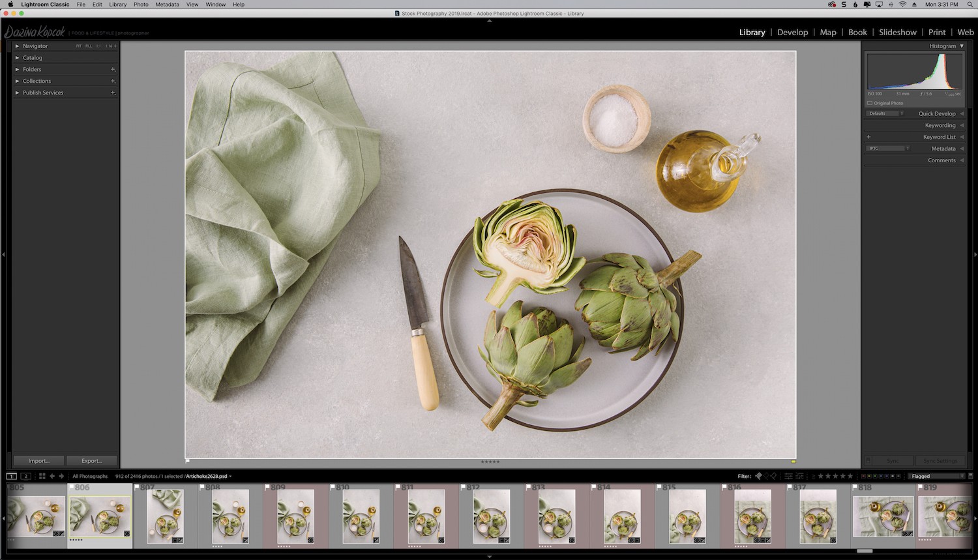Click the Import button
The image size is (978, 560).
tap(38, 460)
